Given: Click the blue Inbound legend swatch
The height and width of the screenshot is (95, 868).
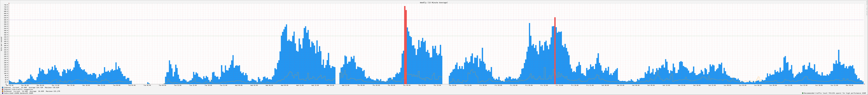Looking at the screenshot, I should tap(3, 88).
